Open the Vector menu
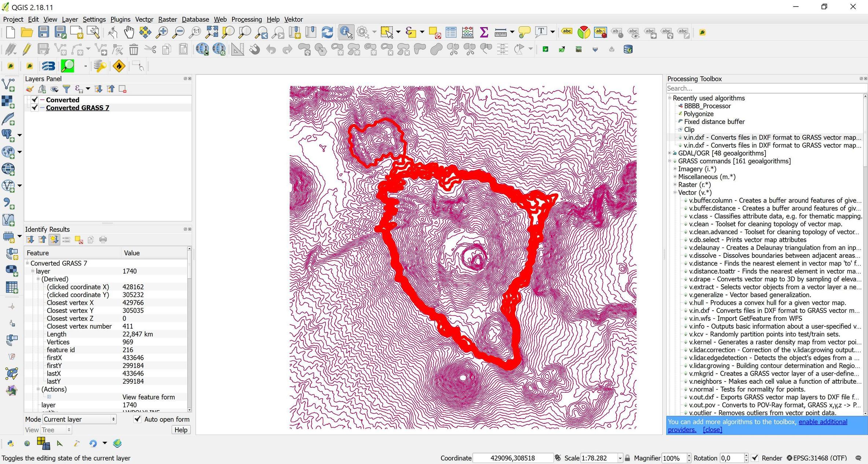 tap(144, 19)
